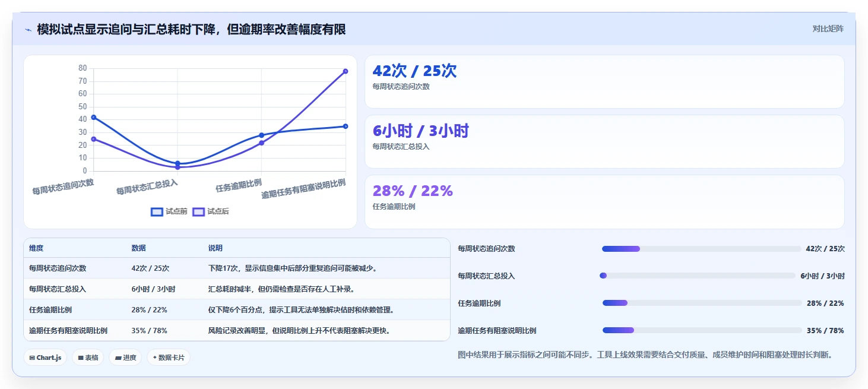This screenshot has width=868, height=389.
Task: Select the 试点后 legend label text
Action: pos(218,211)
